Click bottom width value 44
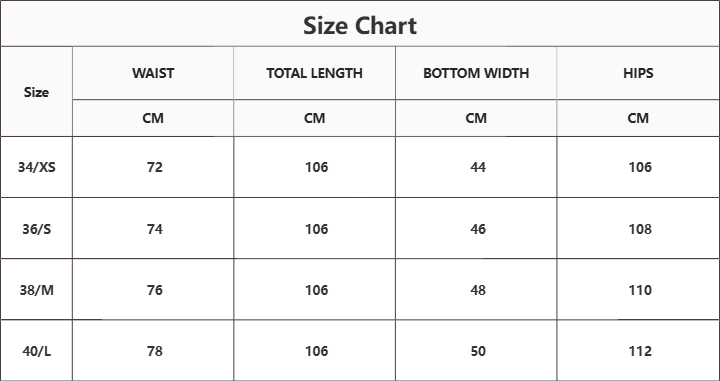The width and height of the screenshot is (720, 381). tap(478, 167)
